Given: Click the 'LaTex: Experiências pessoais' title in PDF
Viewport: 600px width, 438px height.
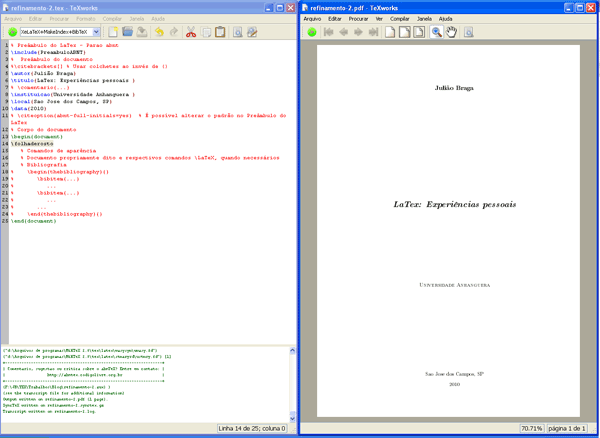Looking at the screenshot, I should 441,203.
